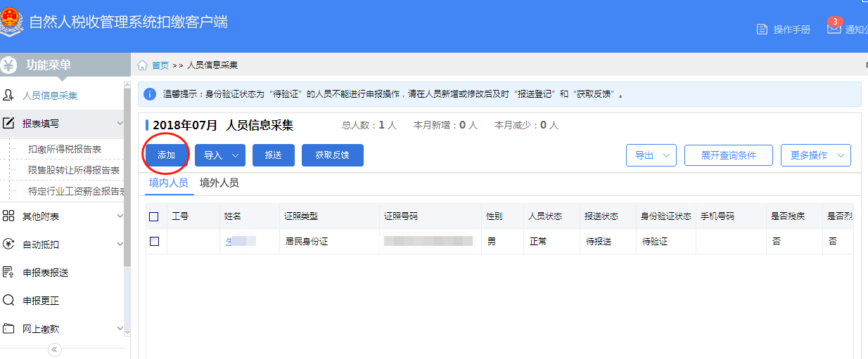Click the 其他附表 grid icon
This screenshot has width=868, height=359.
(x=8, y=216)
